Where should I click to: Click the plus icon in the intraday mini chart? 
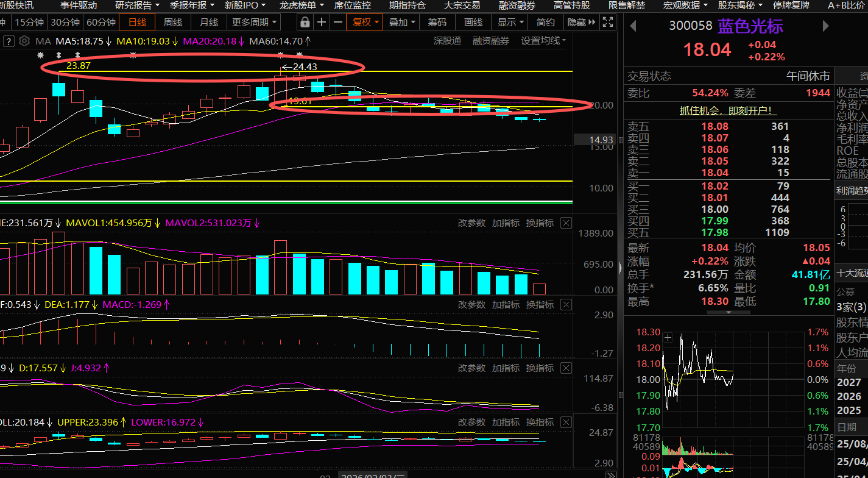(668, 337)
